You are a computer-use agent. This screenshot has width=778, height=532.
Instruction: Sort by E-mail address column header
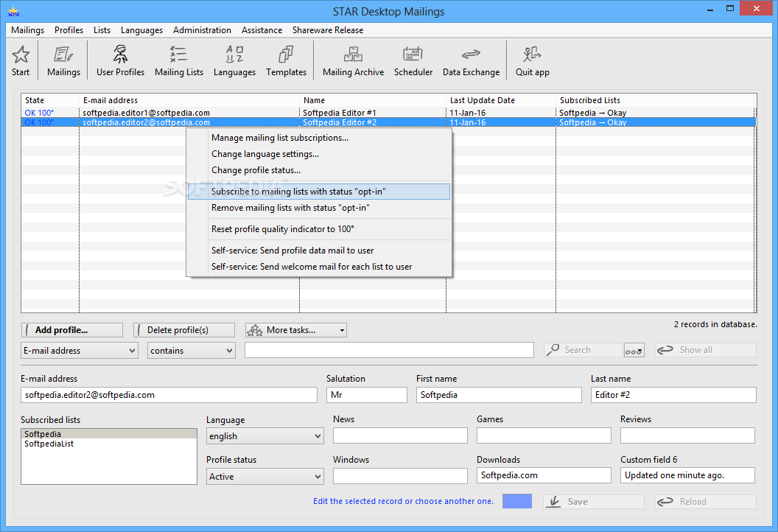pos(189,100)
